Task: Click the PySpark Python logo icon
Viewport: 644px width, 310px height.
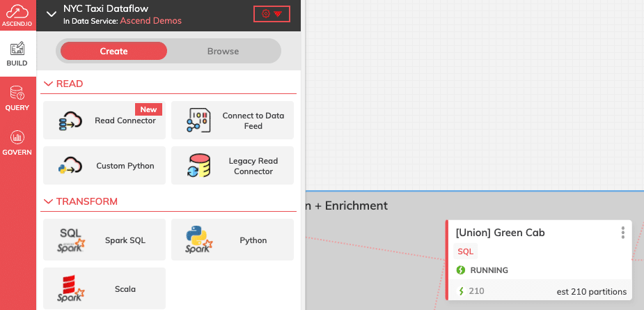Action: pyautogui.click(x=199, y=240)
